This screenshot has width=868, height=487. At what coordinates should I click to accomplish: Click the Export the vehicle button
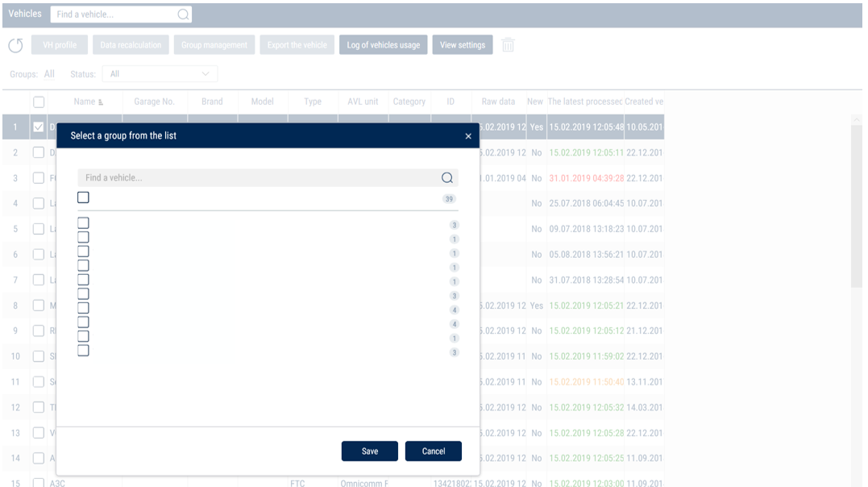297,45
